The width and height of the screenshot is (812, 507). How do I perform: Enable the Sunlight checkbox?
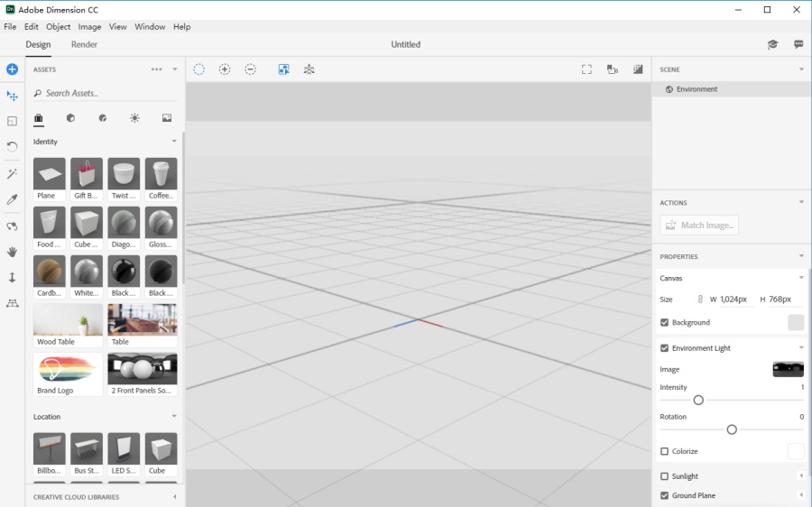tap(665, 476)
